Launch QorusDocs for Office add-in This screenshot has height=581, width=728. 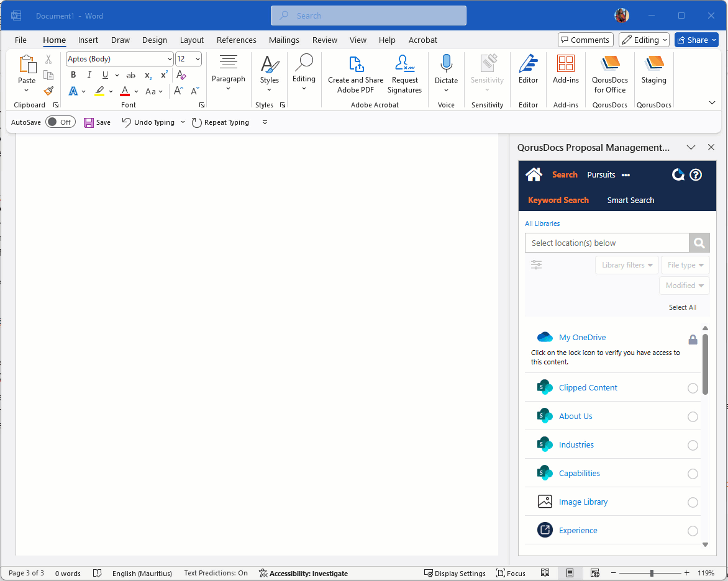coord(610,64)
